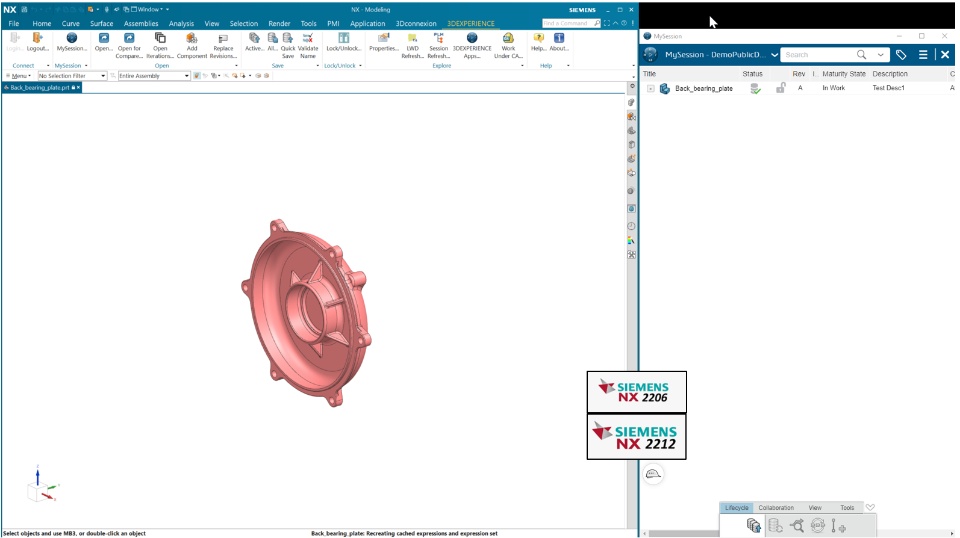Sort by Maturity State column header
The image size is (960, 538).
[x=844, y=73]
